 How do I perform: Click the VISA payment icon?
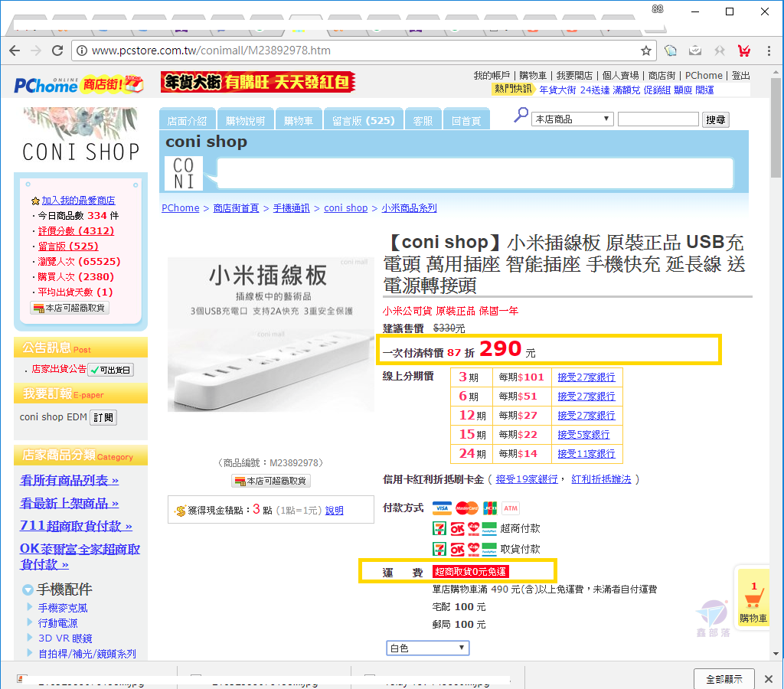(442, 508)
